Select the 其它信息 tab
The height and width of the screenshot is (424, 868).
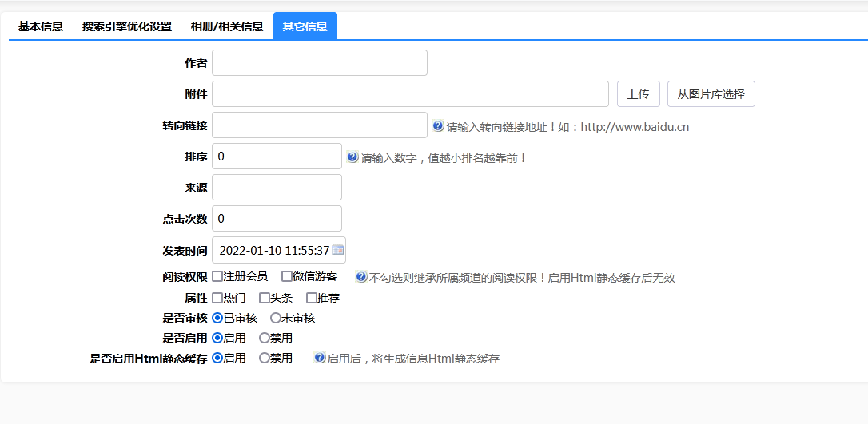pos(305,26)
